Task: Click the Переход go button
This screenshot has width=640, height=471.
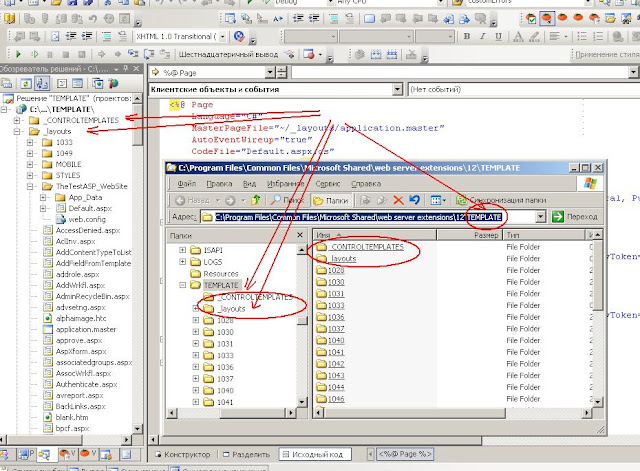Action: [575, 217]
